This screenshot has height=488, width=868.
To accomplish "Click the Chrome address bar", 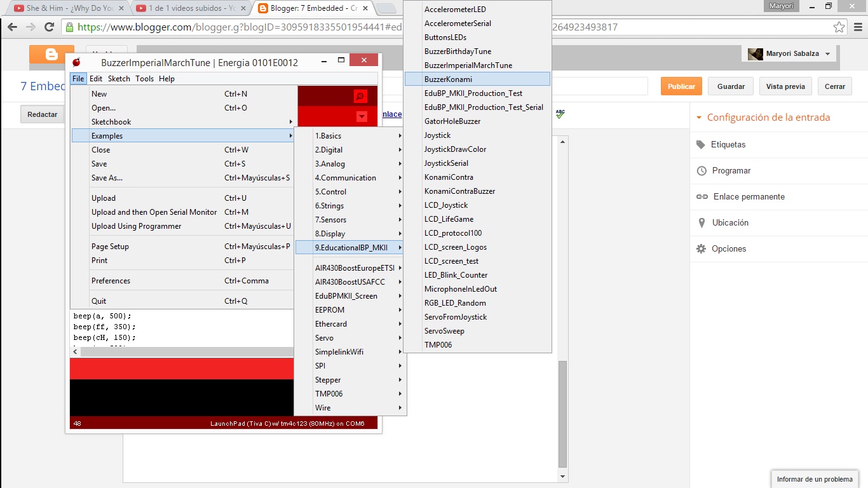I will click(454, 27).
